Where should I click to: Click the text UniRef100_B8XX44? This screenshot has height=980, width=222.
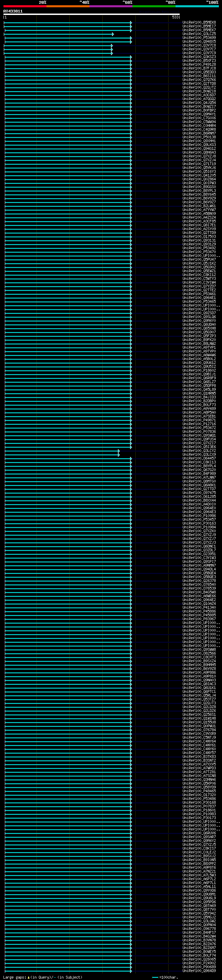tap(199, 500)
